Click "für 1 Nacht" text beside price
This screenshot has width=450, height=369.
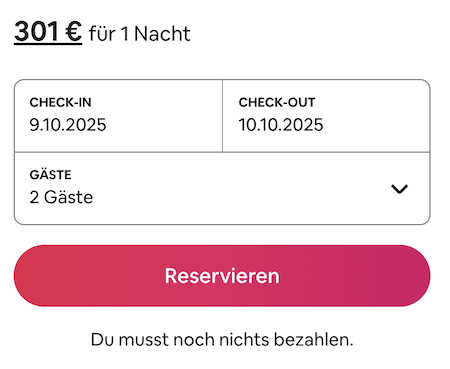[140, 34]
